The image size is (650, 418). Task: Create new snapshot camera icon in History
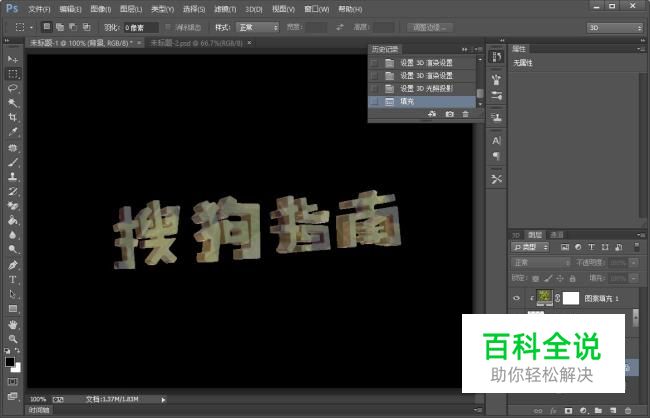[x=449, y=114]
